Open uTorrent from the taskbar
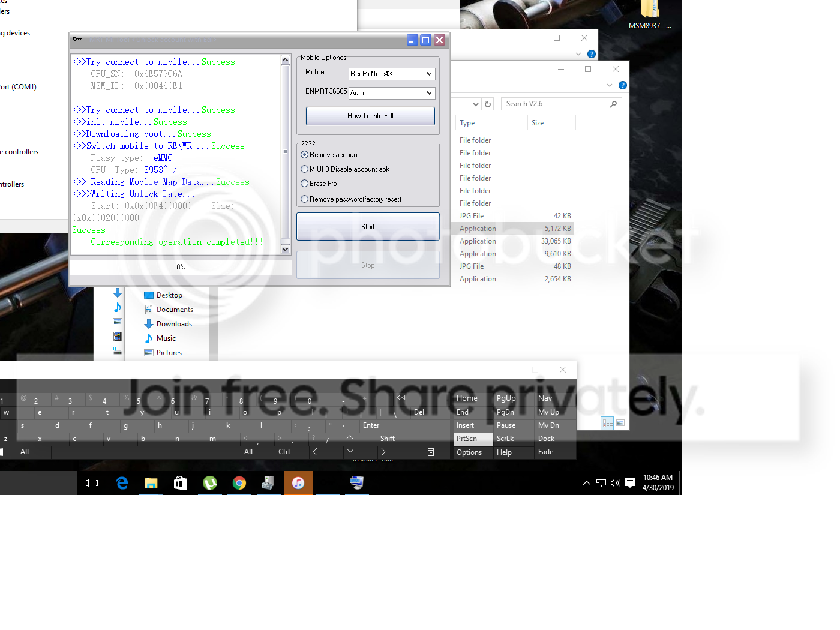Viewport: 840px width, 630px height. coord(210,483)
